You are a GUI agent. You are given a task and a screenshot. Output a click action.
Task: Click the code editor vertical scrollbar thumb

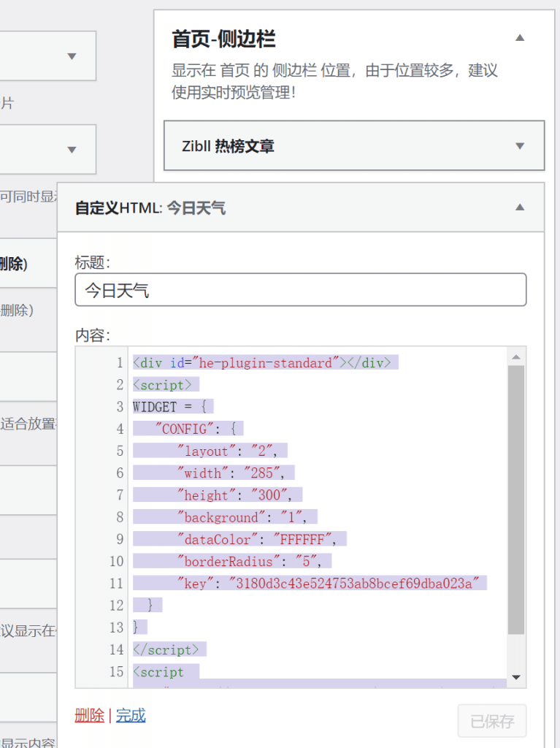516,497
